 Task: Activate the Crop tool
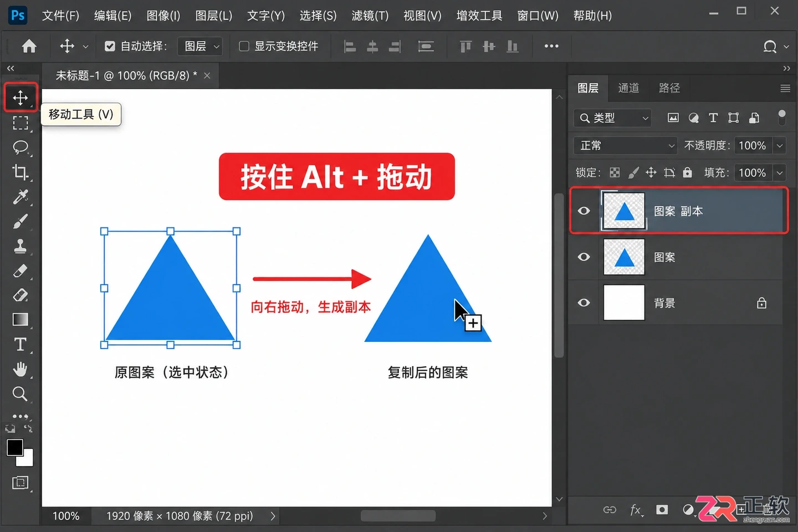pyautogui.click(x=21, y=172)
